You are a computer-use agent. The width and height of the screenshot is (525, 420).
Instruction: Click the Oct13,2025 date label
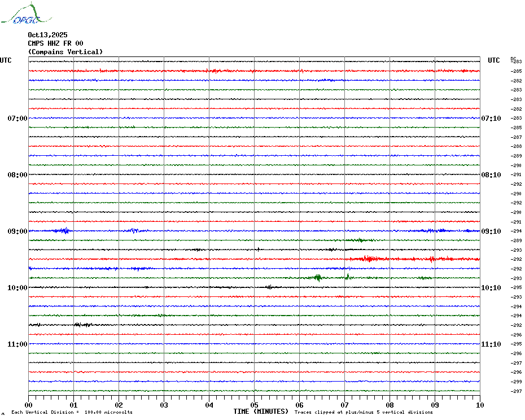(47, 35)
